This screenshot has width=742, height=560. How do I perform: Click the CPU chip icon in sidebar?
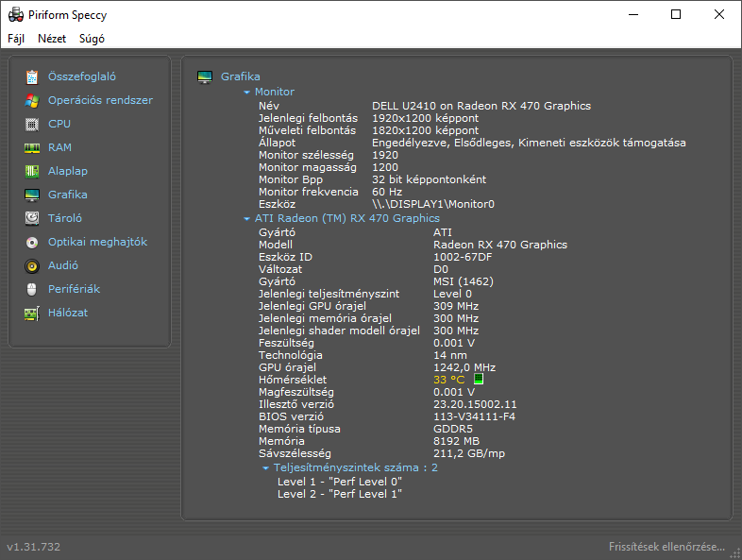point(32,124)
